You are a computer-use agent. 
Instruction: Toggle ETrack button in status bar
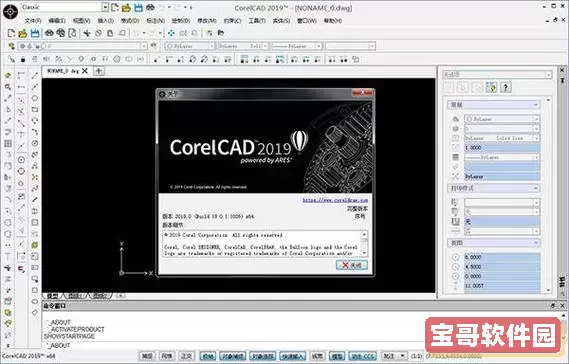(263, 356)
